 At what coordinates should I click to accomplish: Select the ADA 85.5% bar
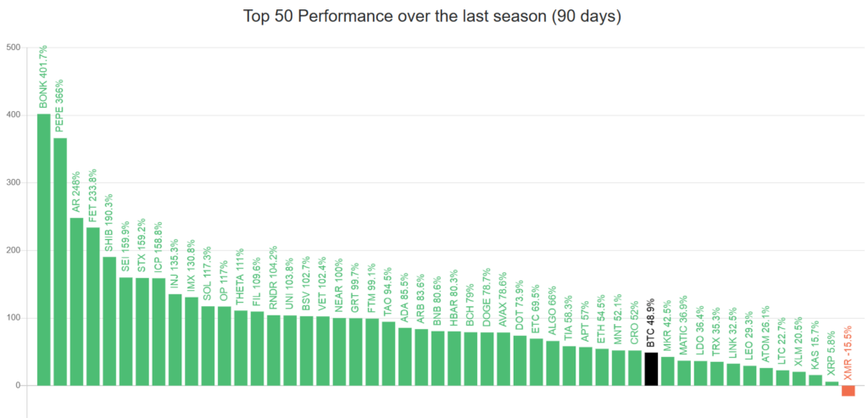[405, 357]
